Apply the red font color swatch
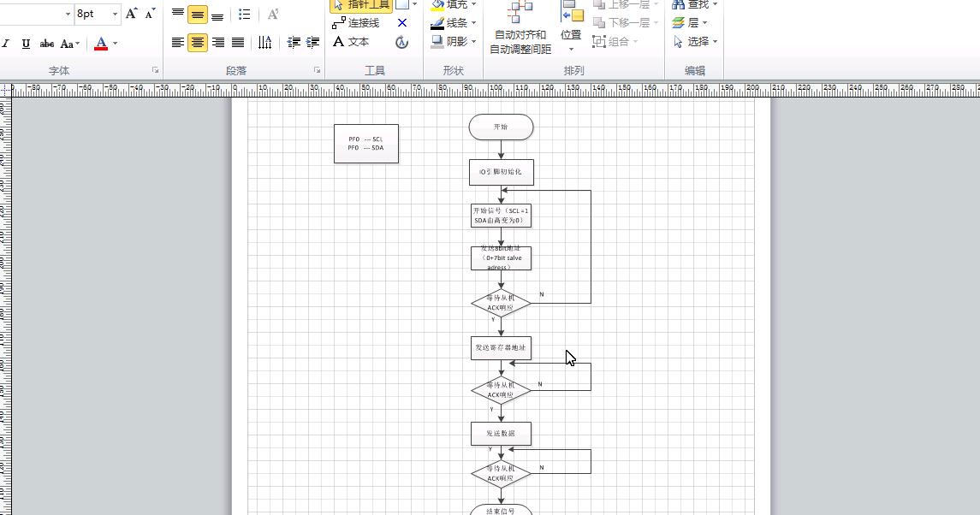 coord(101,44)
